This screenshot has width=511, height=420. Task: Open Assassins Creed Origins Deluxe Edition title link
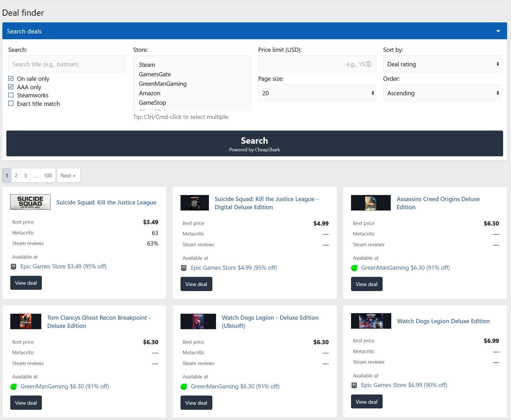coord(438,203)
